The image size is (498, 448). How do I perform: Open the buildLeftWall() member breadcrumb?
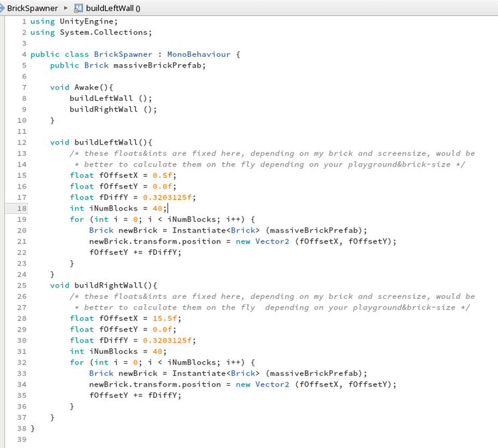(x=113, y=8)
